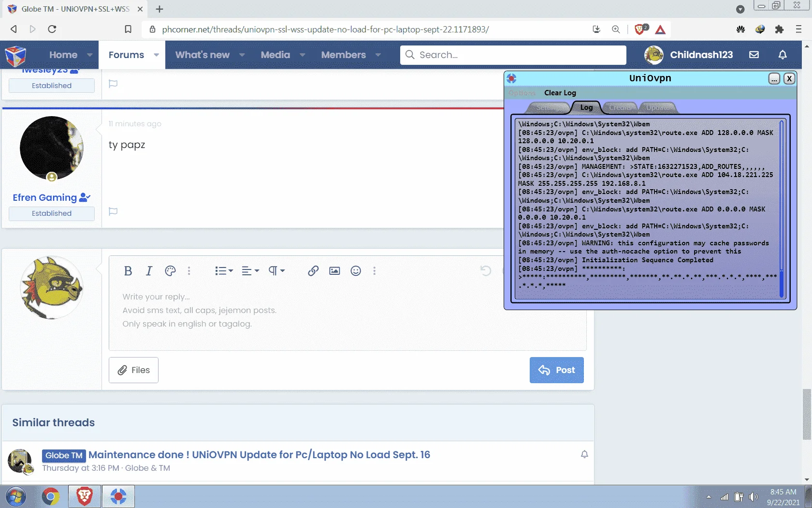Expand the Members dropdown arrow
This screenshot has width=812, height=508.
pyautogui.click(x=378, y=55)
